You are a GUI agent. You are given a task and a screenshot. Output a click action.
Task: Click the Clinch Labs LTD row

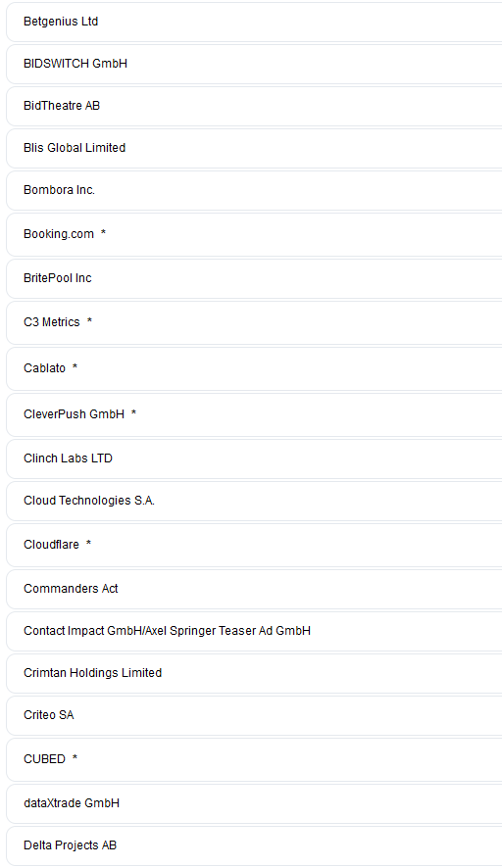[254, 458]
